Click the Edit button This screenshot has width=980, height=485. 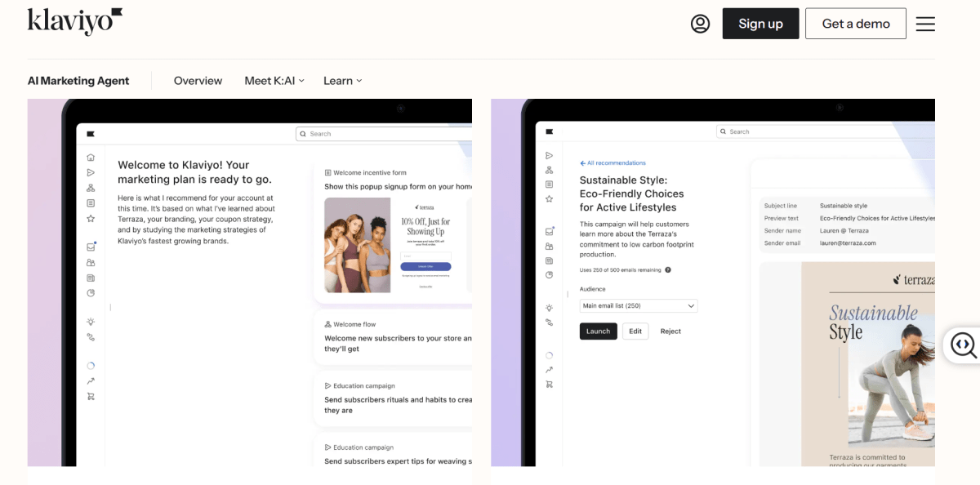pos(635,331)
